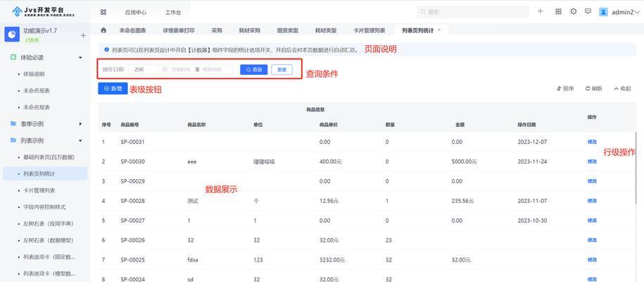
Task: Click the 表单示例 folder icon
Action: click(13, 123)
